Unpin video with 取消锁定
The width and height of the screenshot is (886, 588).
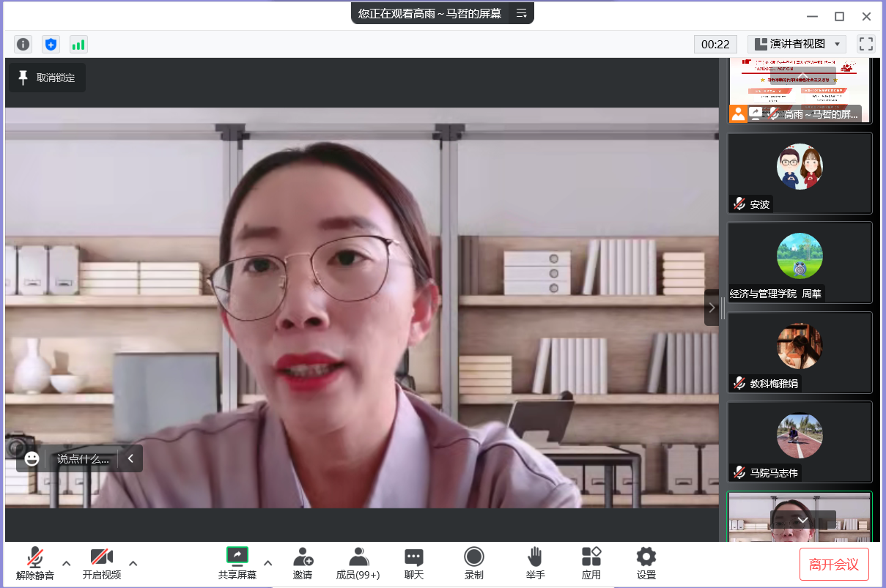47,78
